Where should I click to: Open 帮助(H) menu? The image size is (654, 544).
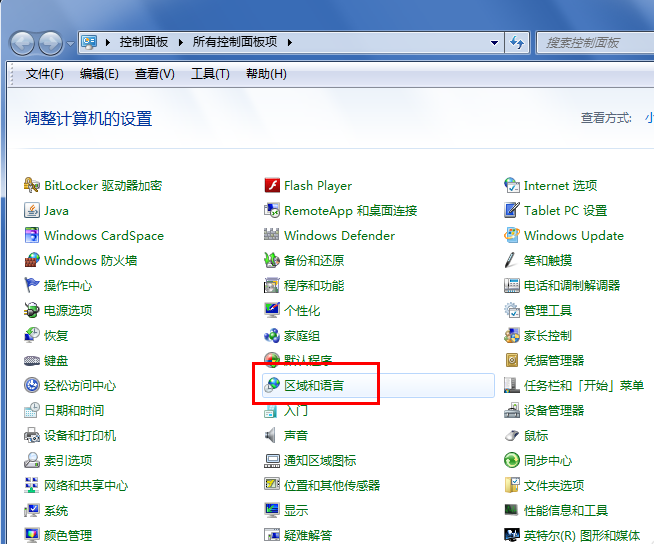click(x=266, y=74)
